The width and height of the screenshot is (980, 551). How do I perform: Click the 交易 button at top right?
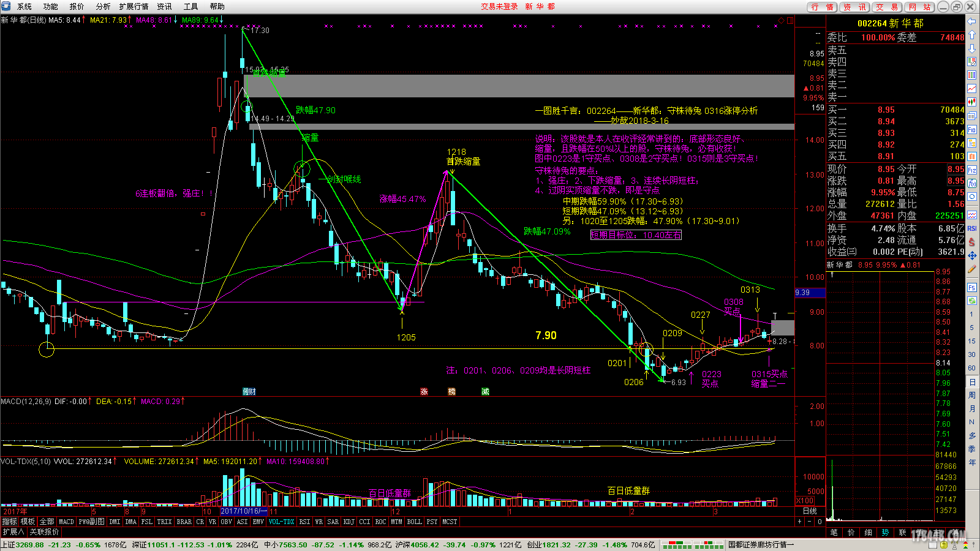click(887, 7)
